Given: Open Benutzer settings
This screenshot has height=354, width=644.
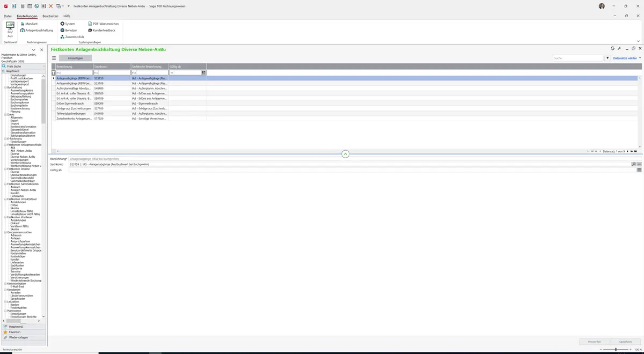Looking at the screenshot, I should tap(69, 31).
